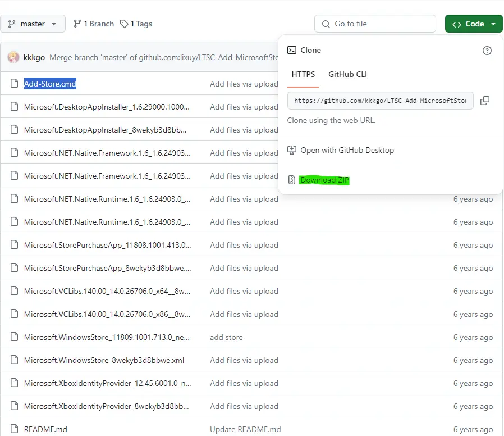504x436 pixels.
Task: Click the GitHub Desktop icon in Clone panel
Action: coord(291,150)
